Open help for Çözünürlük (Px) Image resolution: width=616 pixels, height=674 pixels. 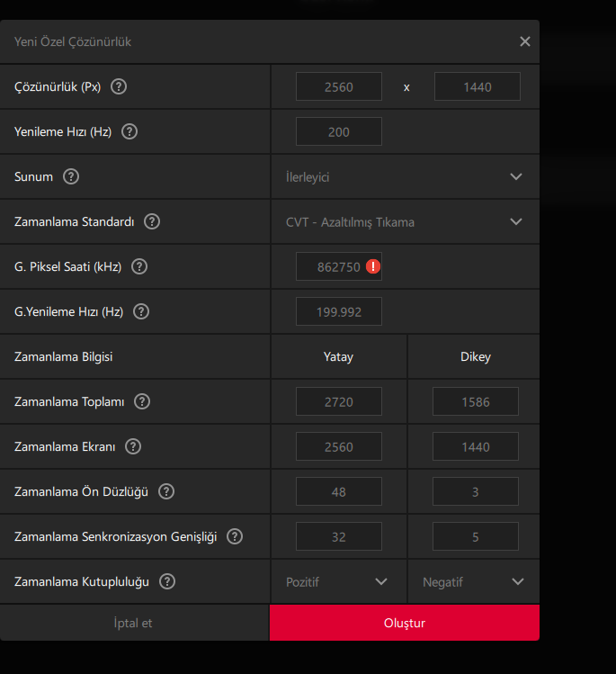(119, 86)
